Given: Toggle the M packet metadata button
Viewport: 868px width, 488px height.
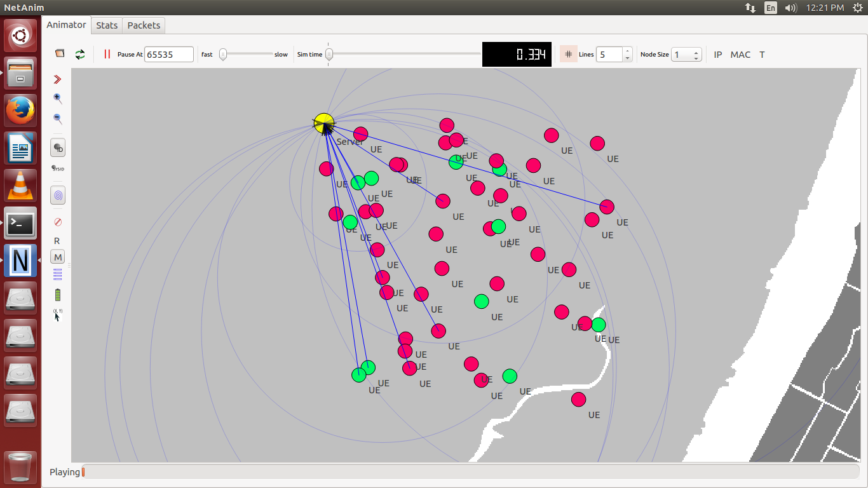Looking at the screenshot, I should tap(58, 257).
